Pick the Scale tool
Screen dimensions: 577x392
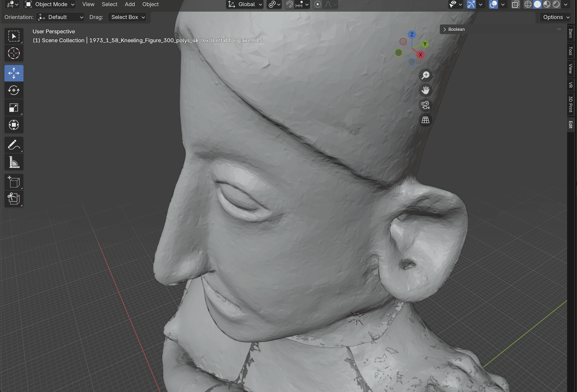[14, 108]
